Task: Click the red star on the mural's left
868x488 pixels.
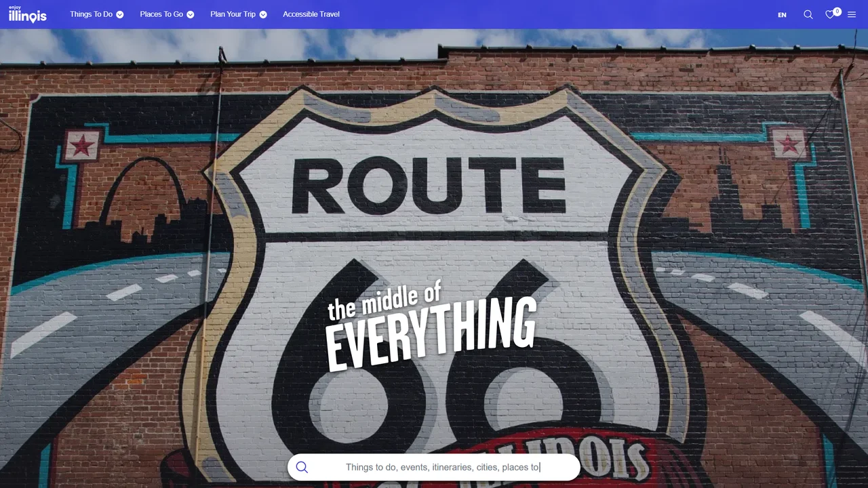Action: click(x=81, y=146)
